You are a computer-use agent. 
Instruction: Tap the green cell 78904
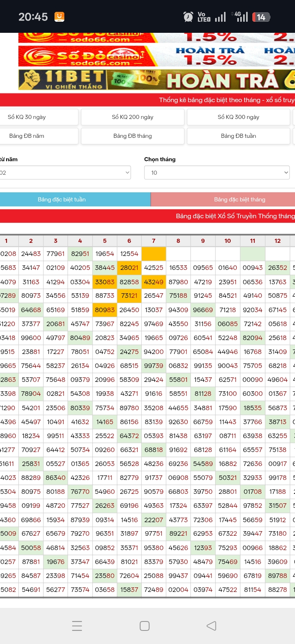pyautogui.click(x=31, y=393)
